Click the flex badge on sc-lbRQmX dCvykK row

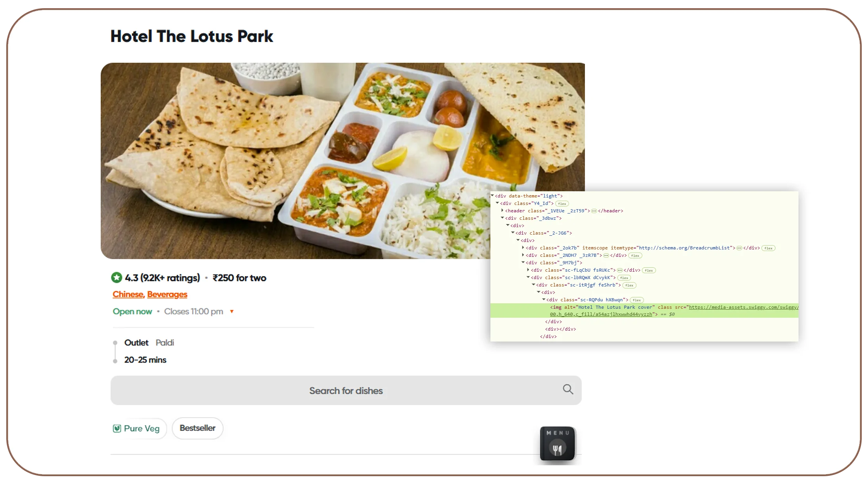(x=624, y=278)
